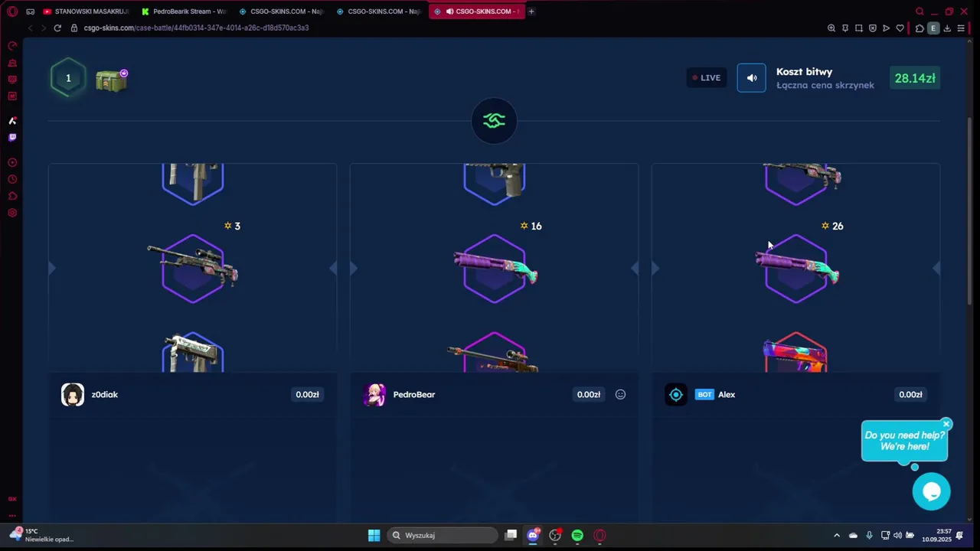
Task: Reload the current page
Action: tap(57, 28)
